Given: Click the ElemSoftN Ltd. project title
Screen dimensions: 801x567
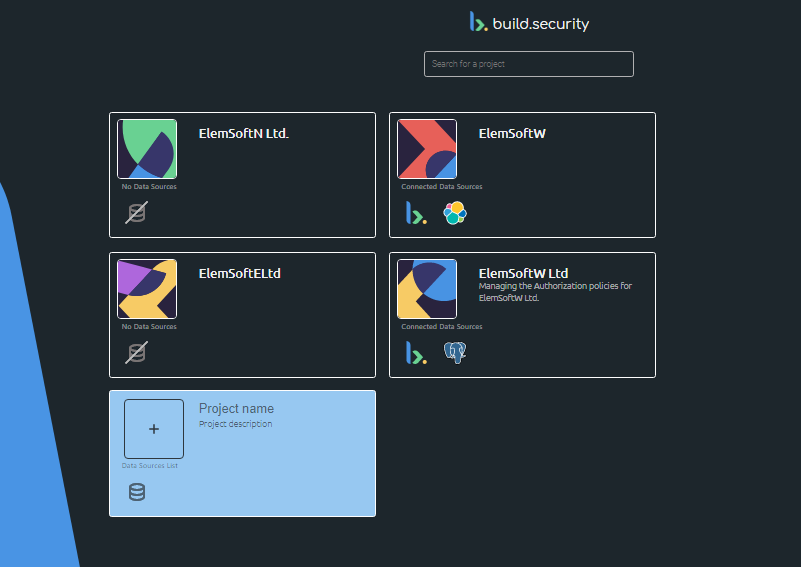Looking at the screenshot, I should coord(244,133).
